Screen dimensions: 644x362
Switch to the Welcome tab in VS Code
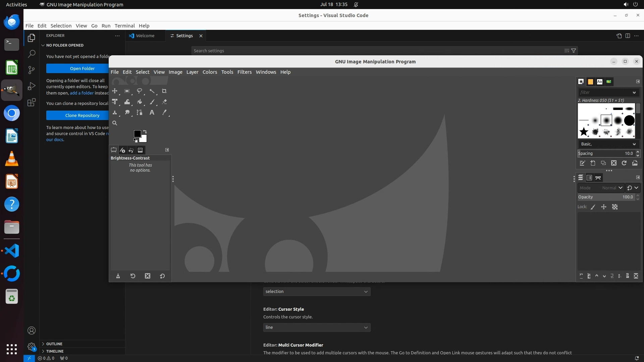(145, 36)
